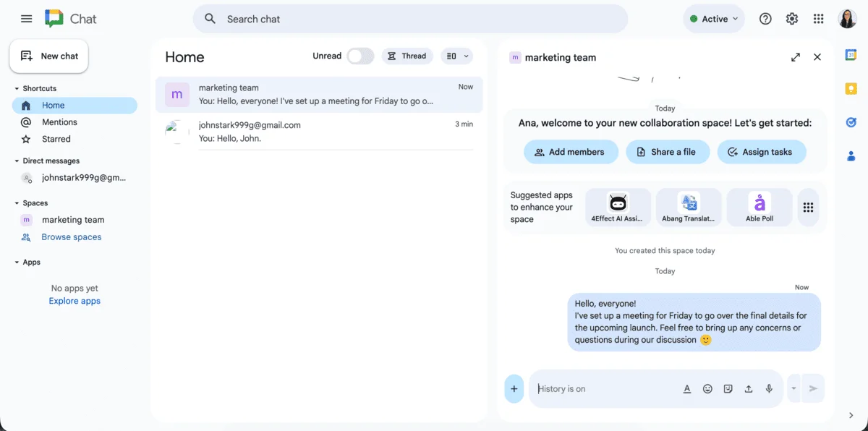
Task: Click the Add members button
Action: (571, 152)
